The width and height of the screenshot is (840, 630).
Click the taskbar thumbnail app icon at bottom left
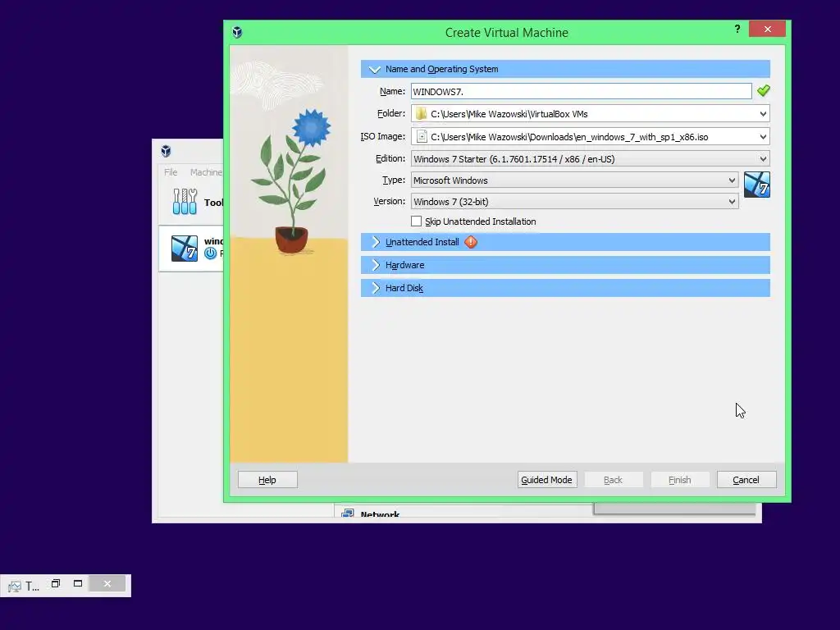pos(15,586)
